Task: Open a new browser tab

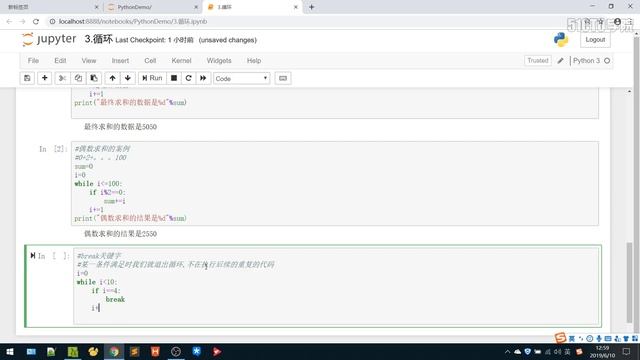Action: click(311, 7)
